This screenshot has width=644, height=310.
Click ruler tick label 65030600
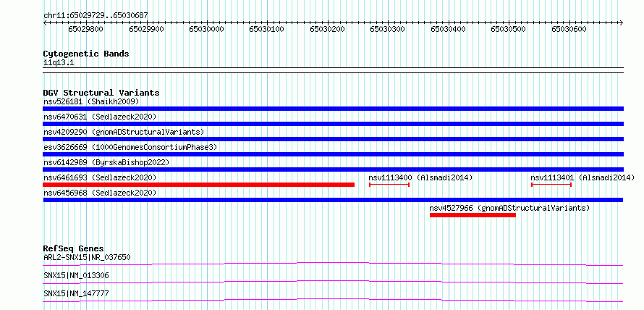tap(569, 29)
